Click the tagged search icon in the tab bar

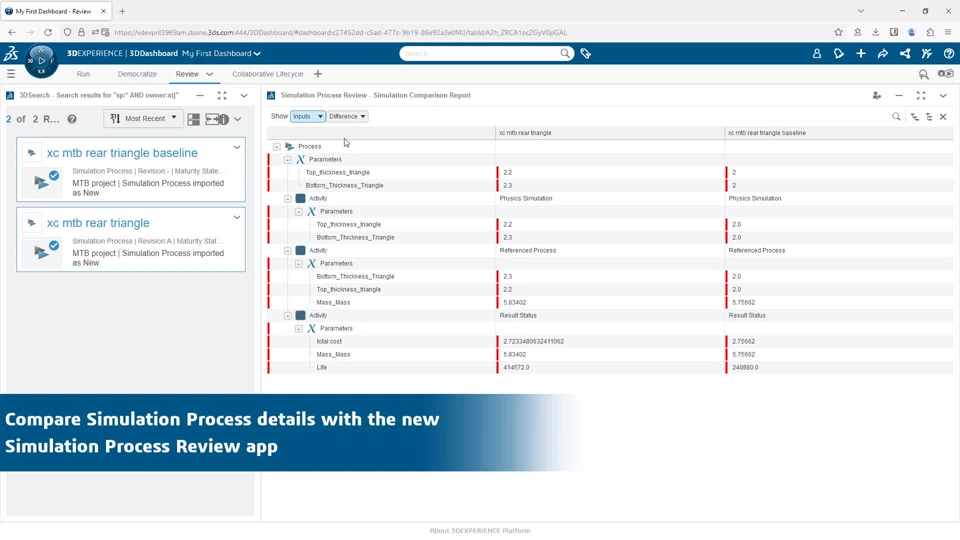923,74
